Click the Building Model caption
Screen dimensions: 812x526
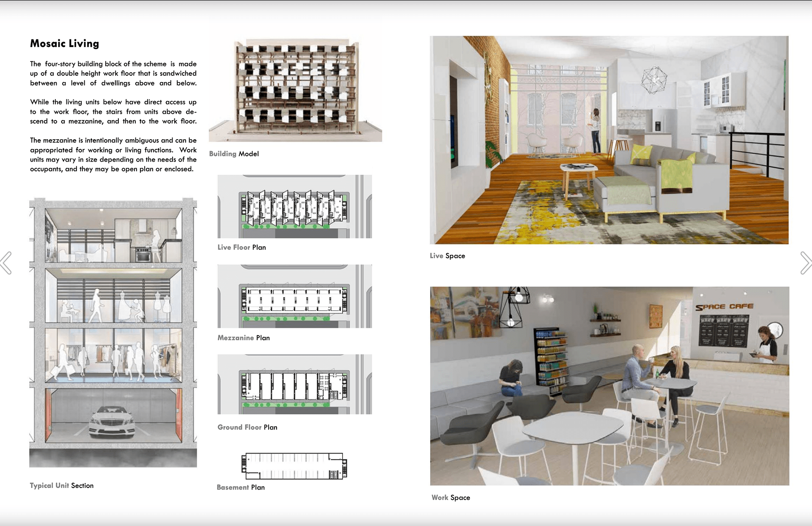[234, 154]
